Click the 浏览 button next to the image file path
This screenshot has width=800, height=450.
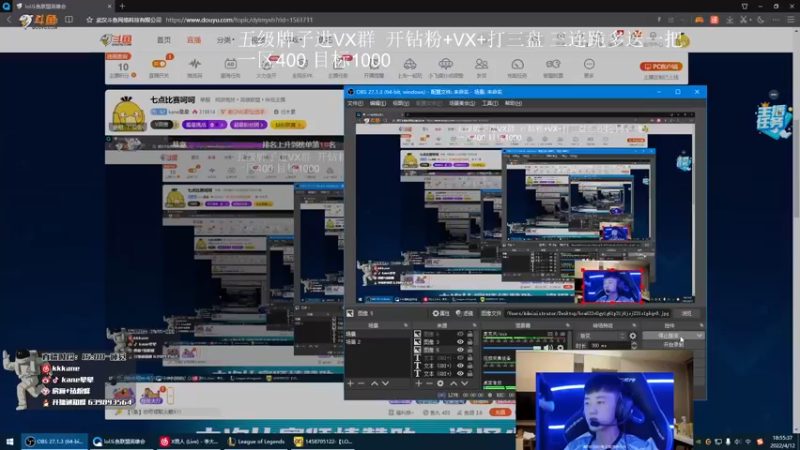tap(687, 313)
